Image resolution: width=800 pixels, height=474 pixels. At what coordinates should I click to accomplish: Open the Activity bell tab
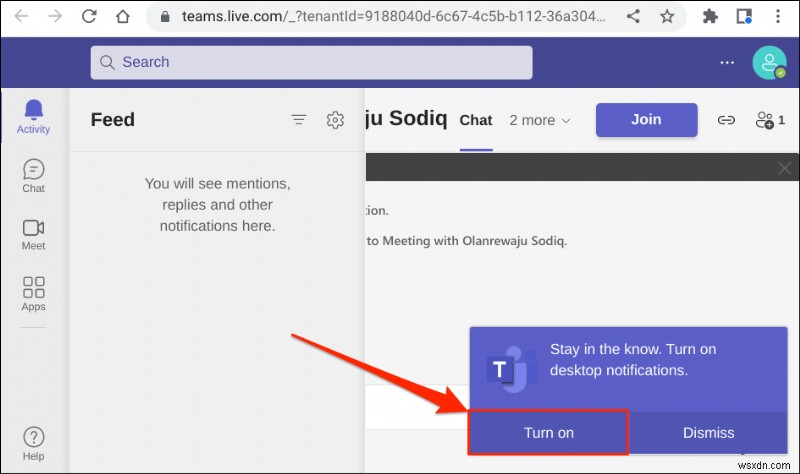point(33,117)
